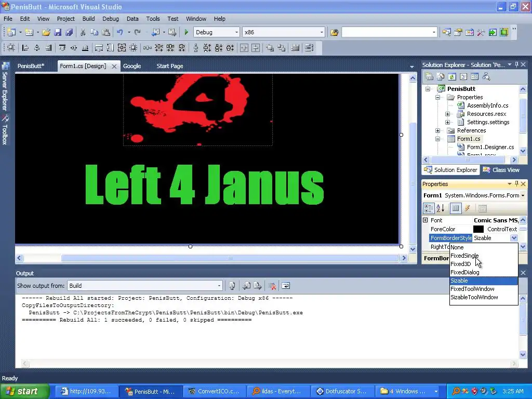Click the Align Rights layout icon
The height and width of the screenshot is (399, 532).
click(48, 48)
